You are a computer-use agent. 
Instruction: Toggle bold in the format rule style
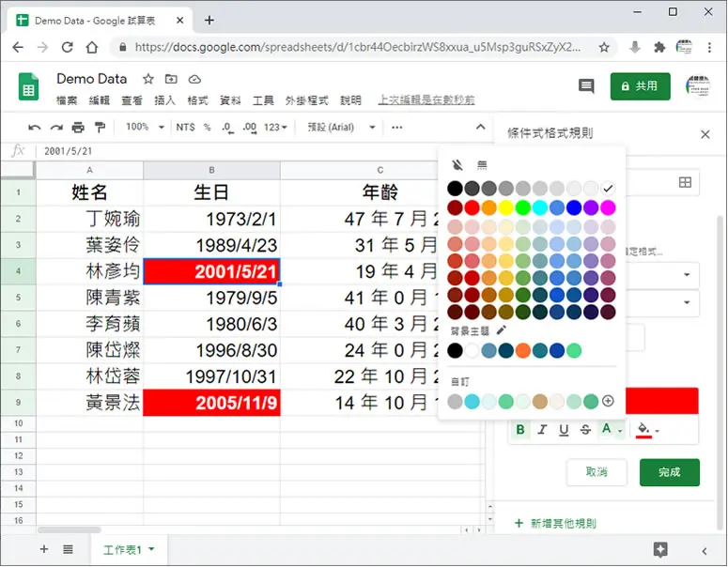coord(520,430)
